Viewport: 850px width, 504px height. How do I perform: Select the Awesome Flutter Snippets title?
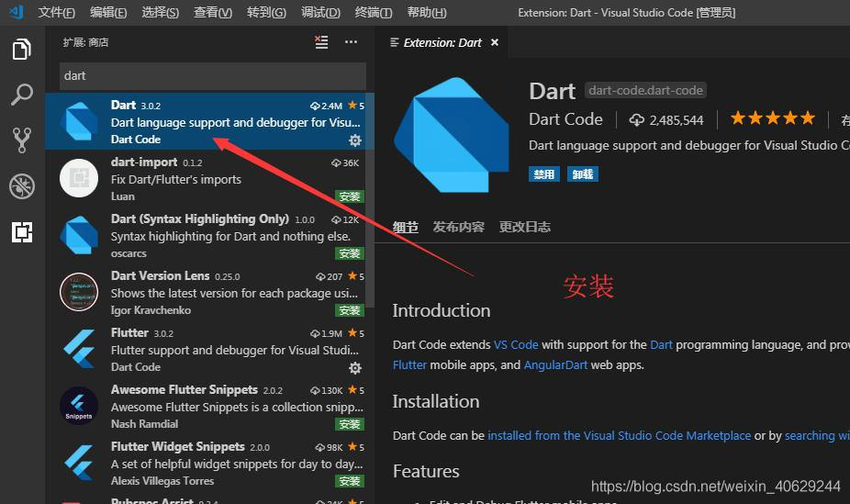(185, 389)
